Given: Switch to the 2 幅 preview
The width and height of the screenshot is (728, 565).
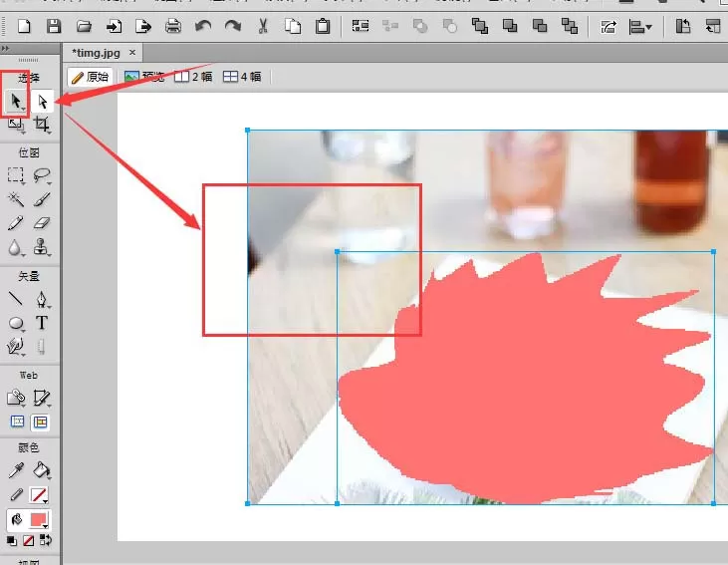Looking at the screenshot, I should [x=193, y=77].
